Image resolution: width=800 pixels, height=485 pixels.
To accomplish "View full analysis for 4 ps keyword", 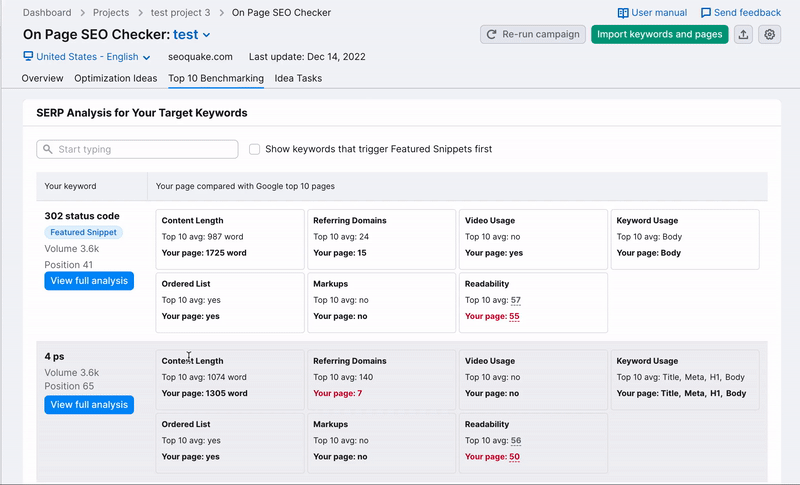I will (89, 404).
